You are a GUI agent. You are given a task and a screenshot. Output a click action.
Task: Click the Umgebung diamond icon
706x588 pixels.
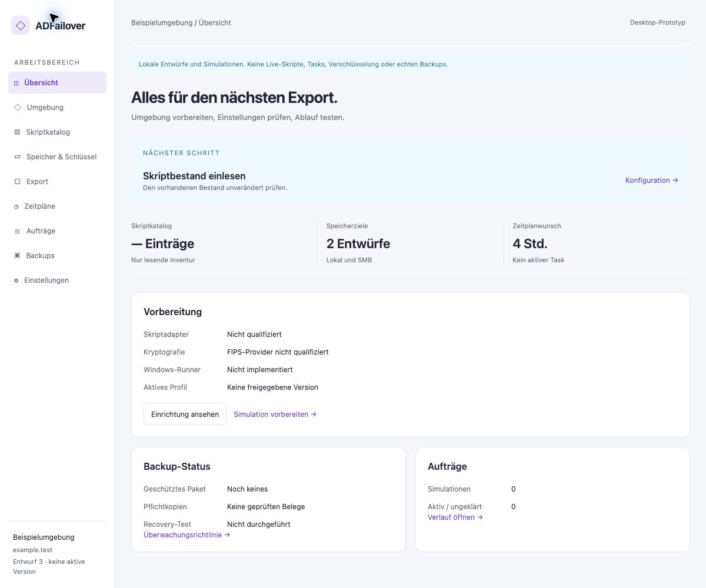[18, 108]
